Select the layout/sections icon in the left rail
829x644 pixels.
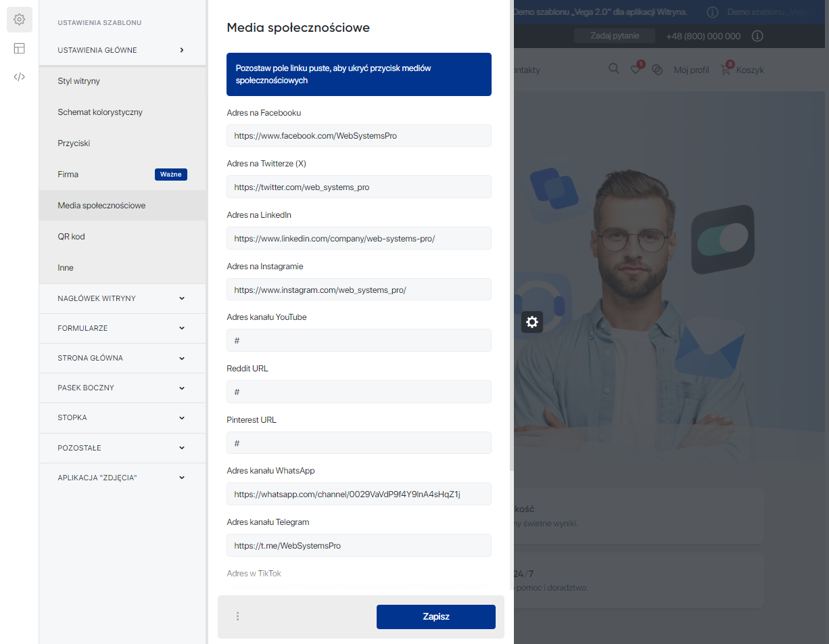[19, 48]
